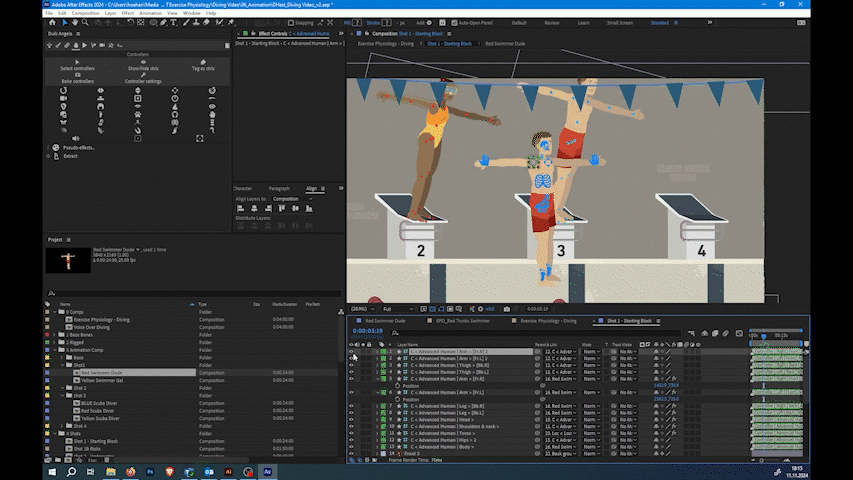The height and width of the screenshot is (480, 853).
Task: Select the Puppet Pin tool
Action: pos(231,22)
